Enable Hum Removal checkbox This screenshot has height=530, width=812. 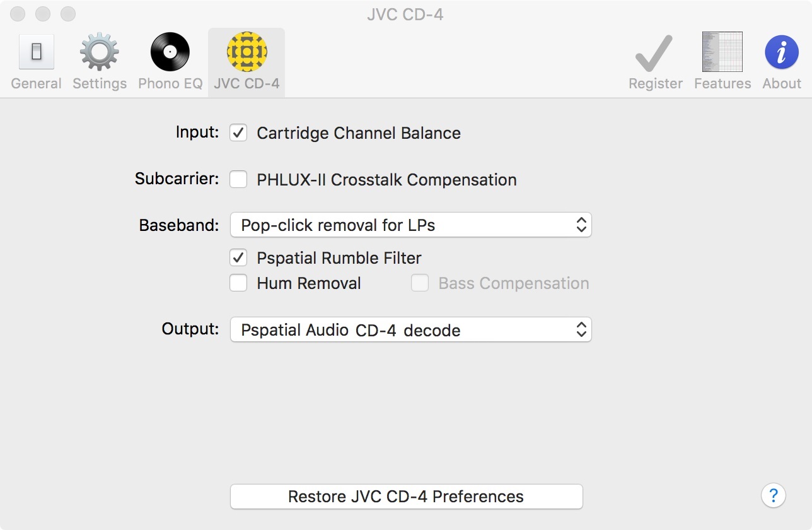click(x=238, y=283)
